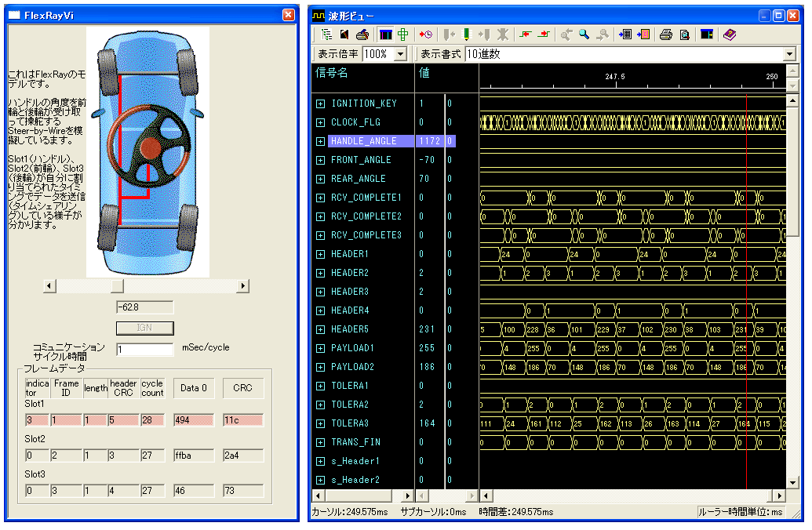Viewport: 812px width, 530px height.
Task: Click the red right-arrow edge icon
Action: [543, 34]
